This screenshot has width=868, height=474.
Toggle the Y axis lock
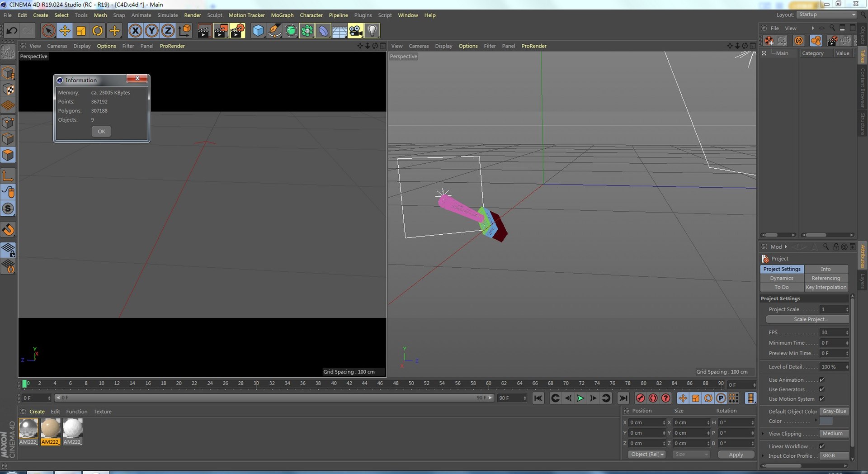click(x=151, y=31)
